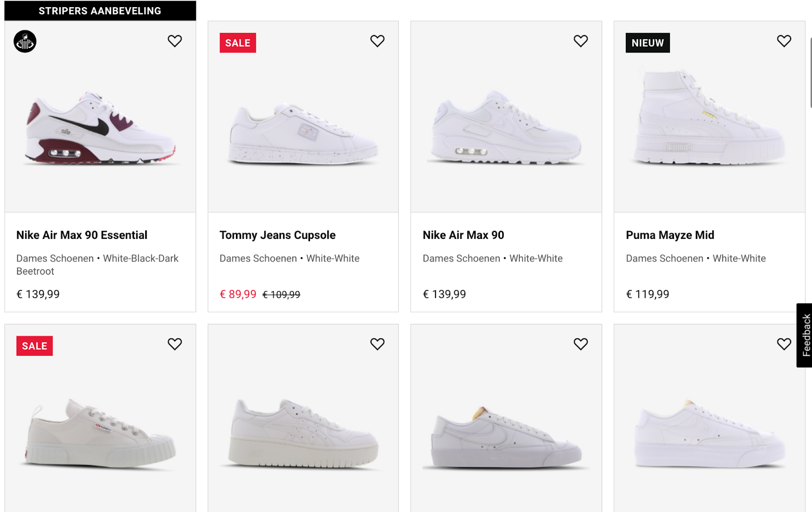Click the heart icon on the Asics platform sneaker

pos(377,344)
